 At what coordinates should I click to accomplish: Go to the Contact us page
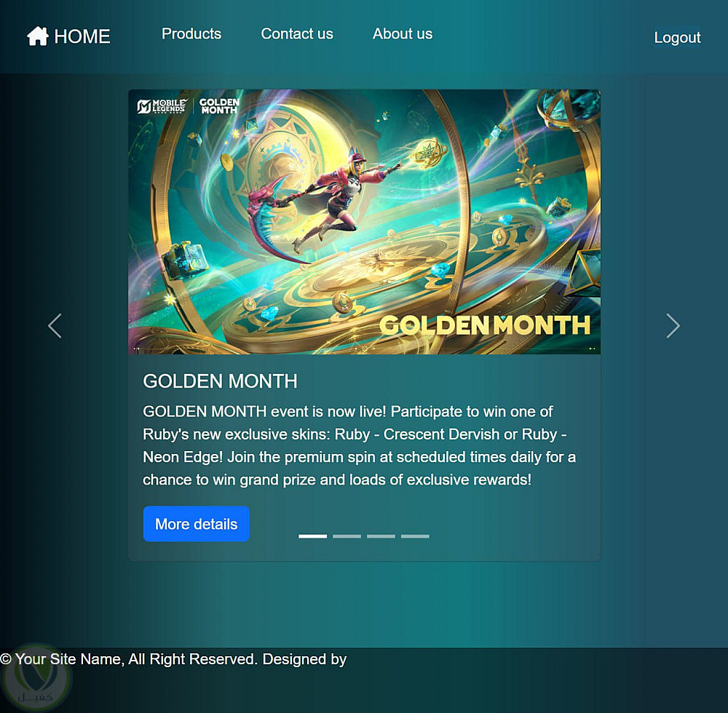tap(297, 34)
